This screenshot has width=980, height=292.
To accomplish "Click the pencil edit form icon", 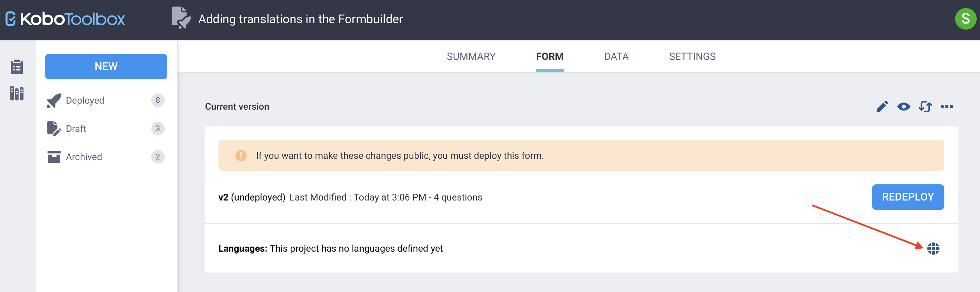I will [x=882, y=107].
